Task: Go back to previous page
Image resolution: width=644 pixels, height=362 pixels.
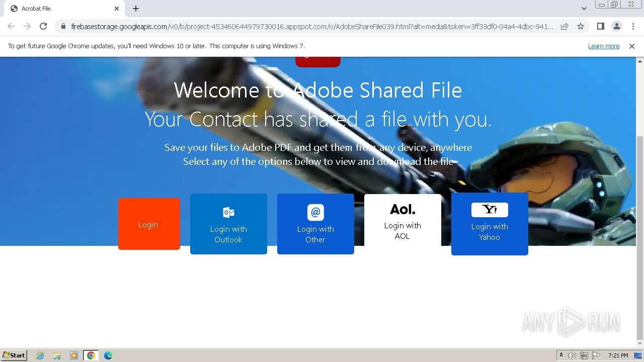Action: click(11, 26)
